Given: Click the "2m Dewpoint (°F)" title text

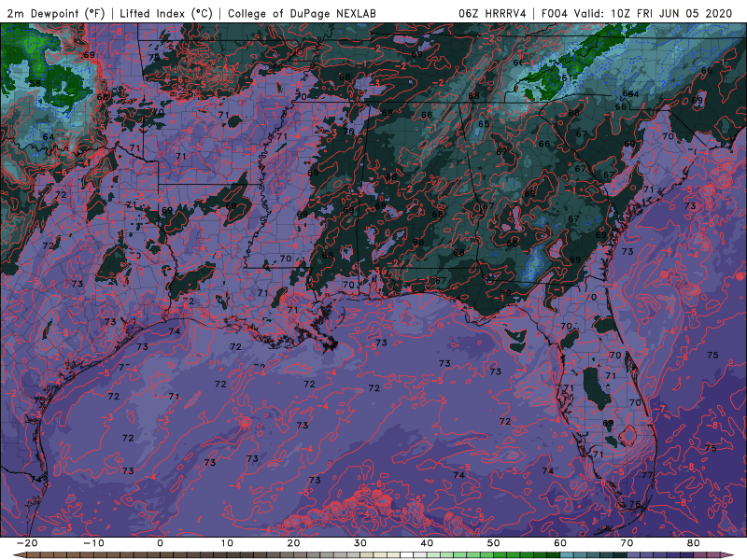Looking at the screenshot, I should [55, 13].
